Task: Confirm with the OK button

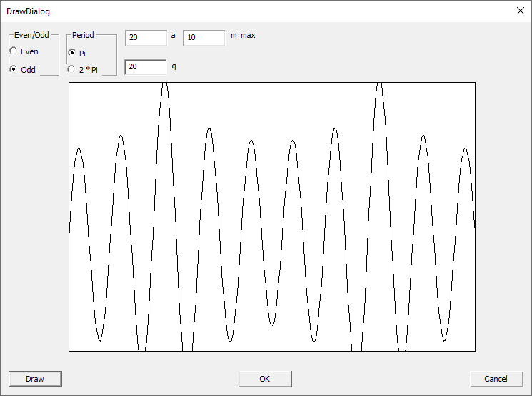Action: click(265, 379)
